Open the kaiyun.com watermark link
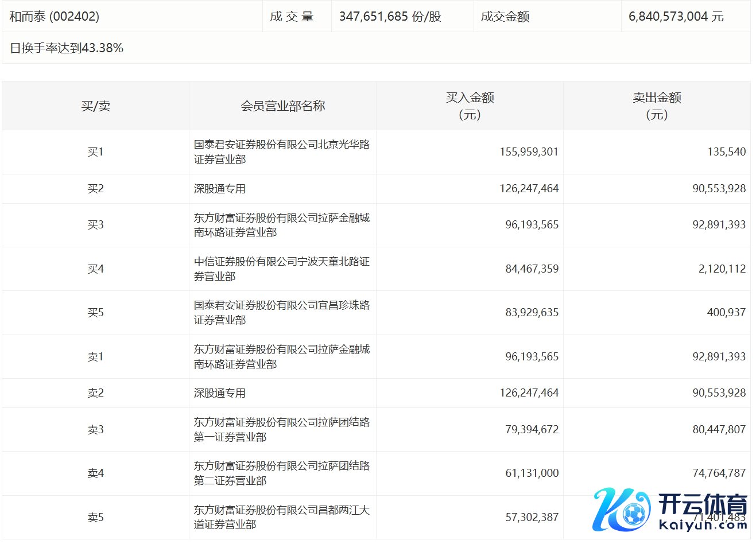The width and height of the screenshot is (756, 544). [x=703, y=523]
